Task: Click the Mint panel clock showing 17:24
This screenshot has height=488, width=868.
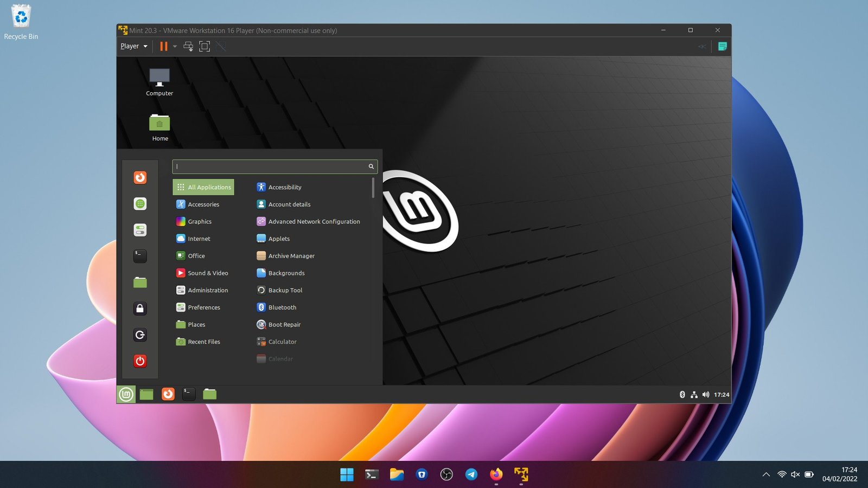Action: pos(722,395)
